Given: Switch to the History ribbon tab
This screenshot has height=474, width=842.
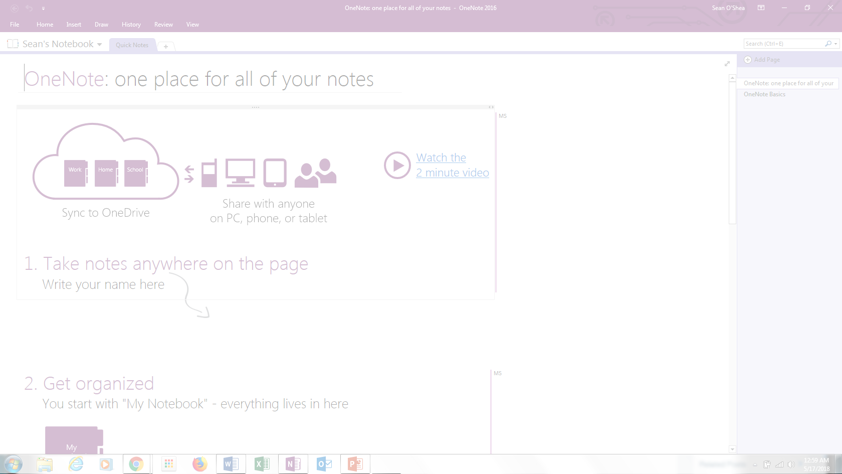Looking at the screenshot, I should (131, 25).
